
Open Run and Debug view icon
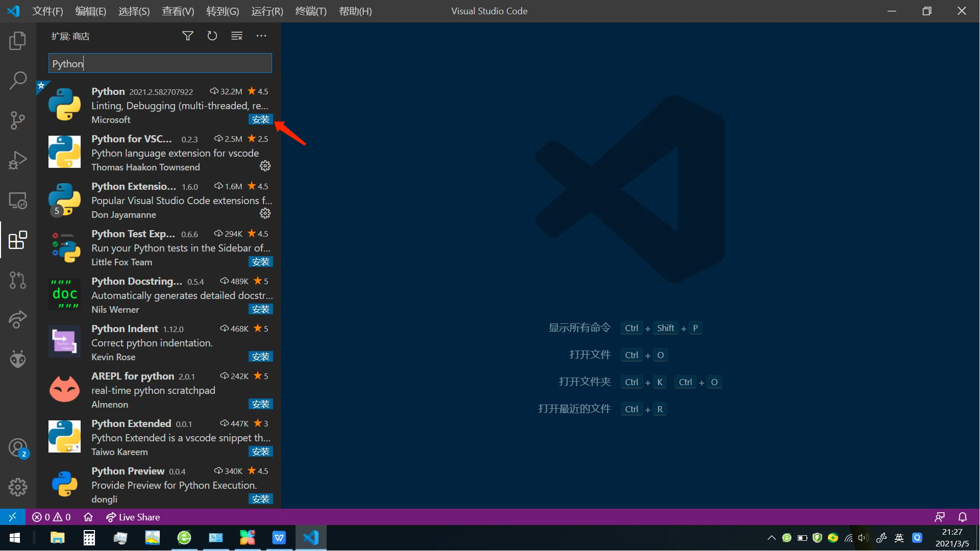[x=18, y=160]
